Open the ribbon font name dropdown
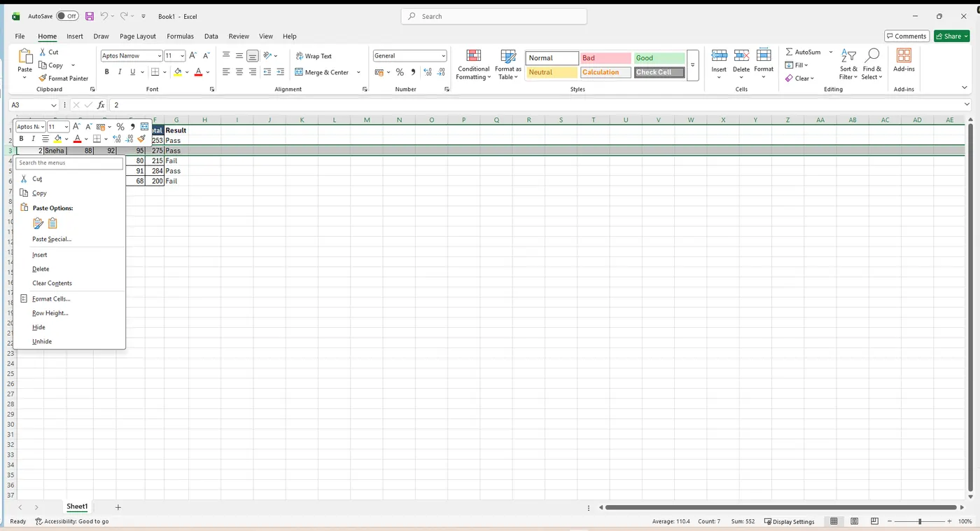Image resolution: width=980 pixels, height=531 pixels. [160, 55]
